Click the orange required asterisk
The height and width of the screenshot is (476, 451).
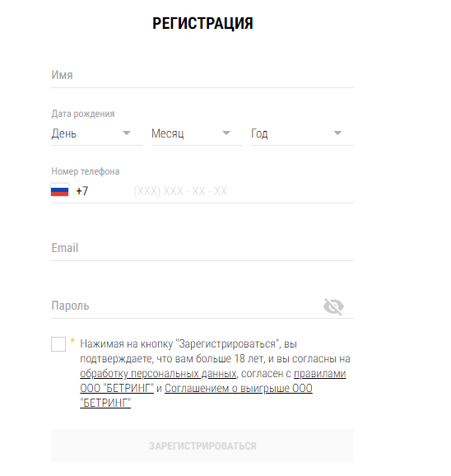coord(72,340)
